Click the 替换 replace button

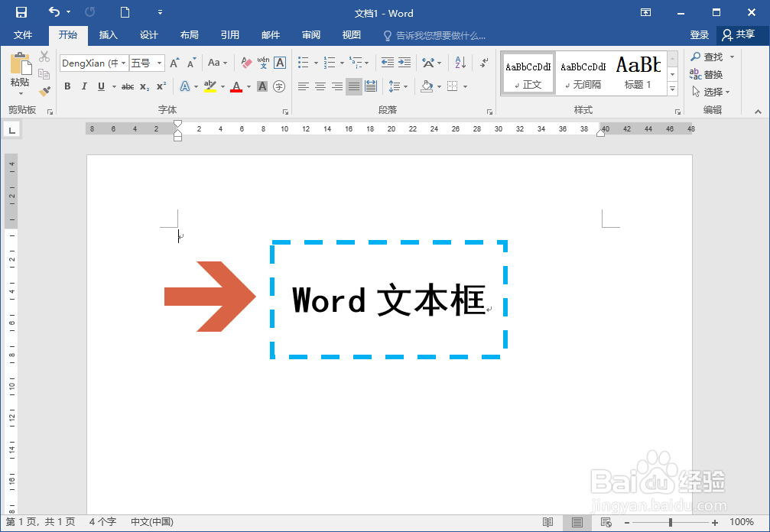707,75
